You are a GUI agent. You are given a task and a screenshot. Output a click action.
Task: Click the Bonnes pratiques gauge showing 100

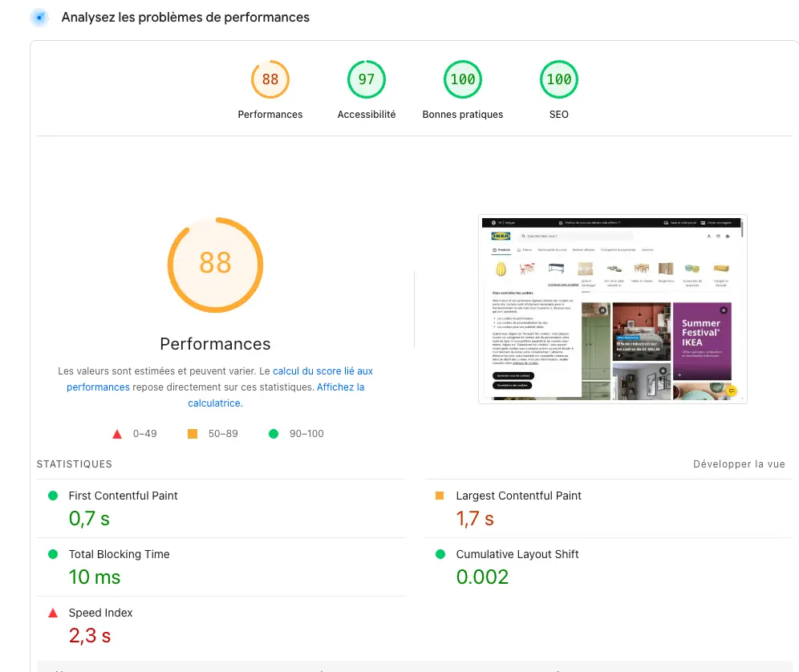[x=462, y=79]
